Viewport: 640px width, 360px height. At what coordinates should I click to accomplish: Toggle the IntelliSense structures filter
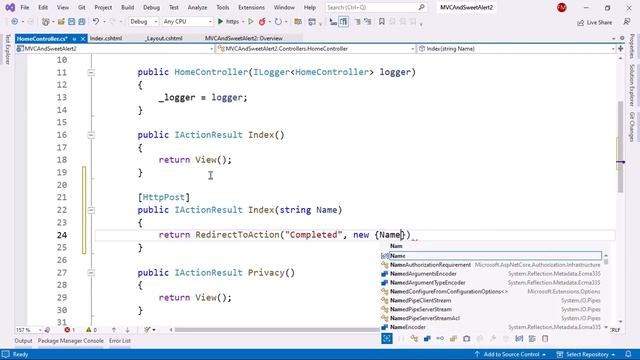pos(427,338)
